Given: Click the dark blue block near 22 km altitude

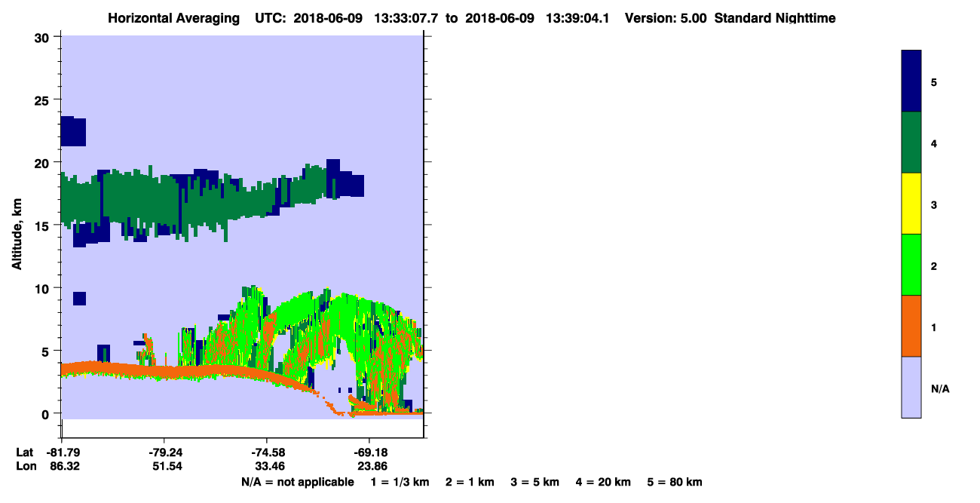Looking at the screenshot, I should (x=73, y=131).
